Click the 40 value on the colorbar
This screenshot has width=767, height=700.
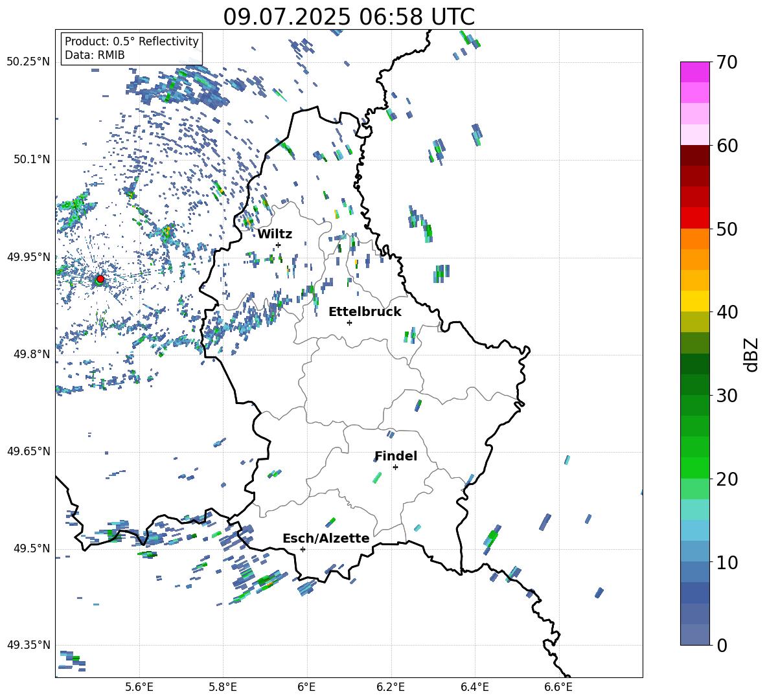[727, 312]
